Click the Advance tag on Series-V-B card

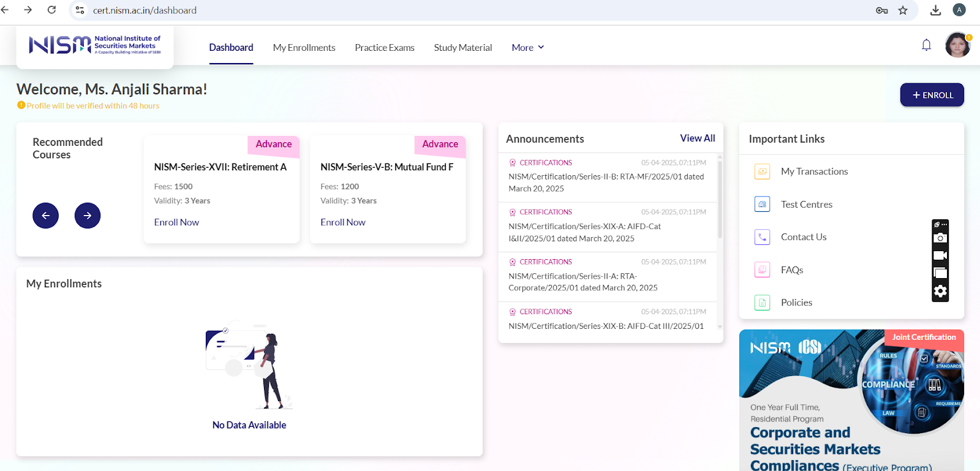tap(440, 145)
